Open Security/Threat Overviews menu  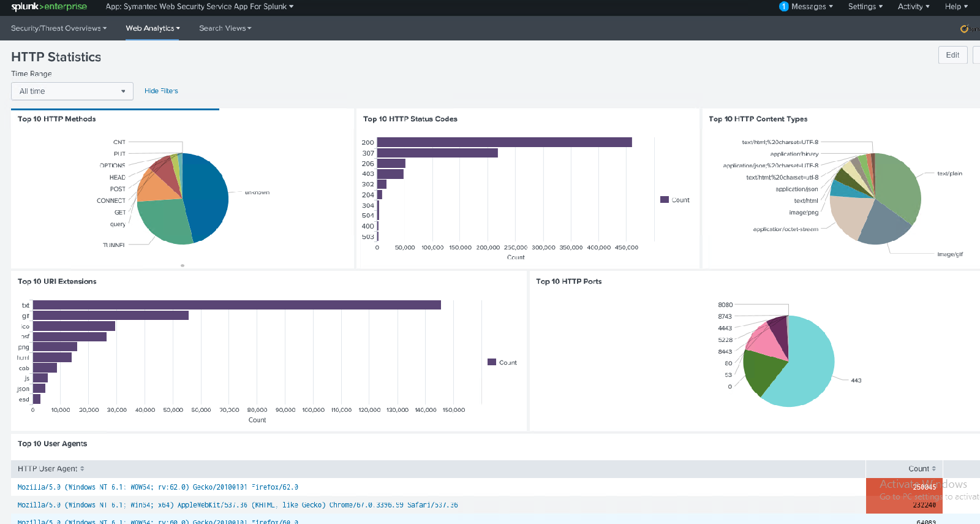coord(59,28)
